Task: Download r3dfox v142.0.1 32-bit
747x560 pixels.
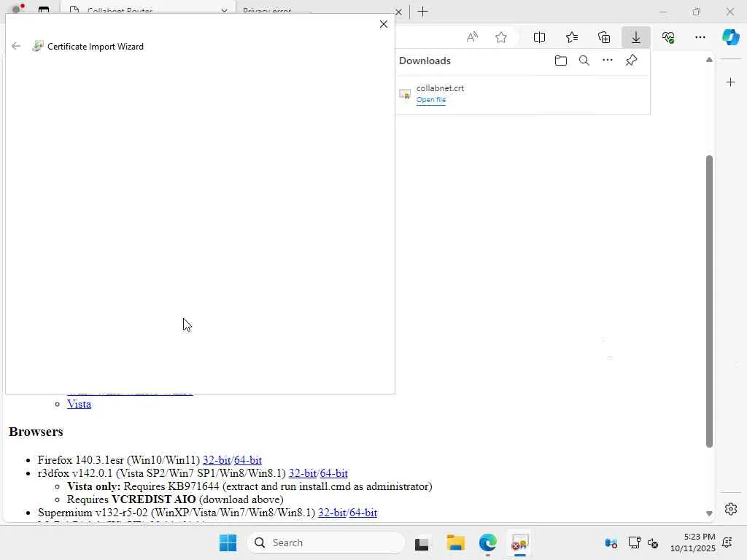Action: click(302, 473)
